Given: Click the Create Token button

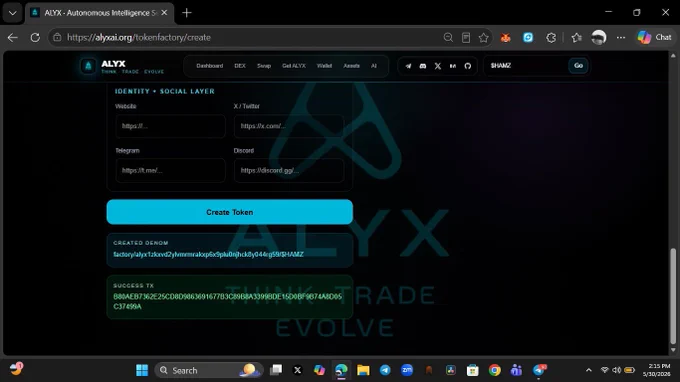Looking at the screenshot, I should [229, 212].
